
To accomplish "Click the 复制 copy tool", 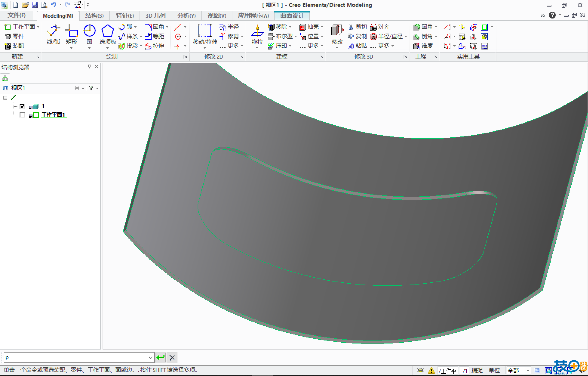I will [358, 36].
